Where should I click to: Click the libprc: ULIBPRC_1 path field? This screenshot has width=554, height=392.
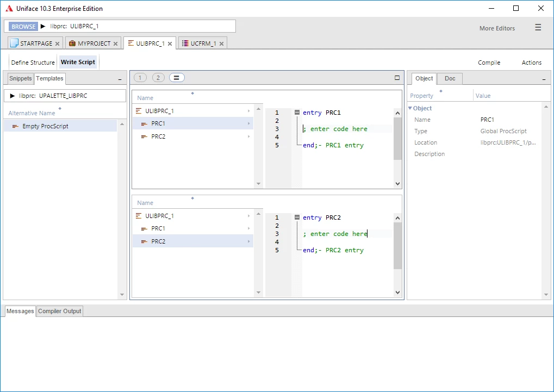(120, 26)
